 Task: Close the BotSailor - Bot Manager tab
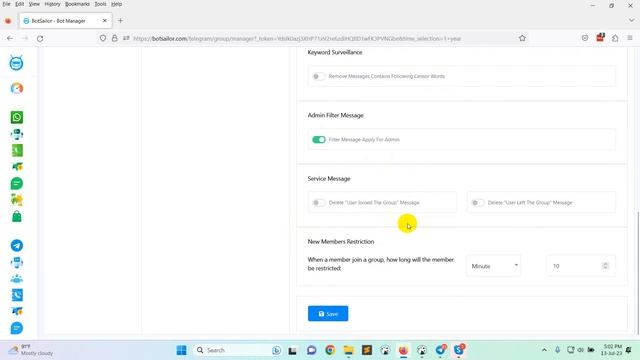[x=104, y=20]
